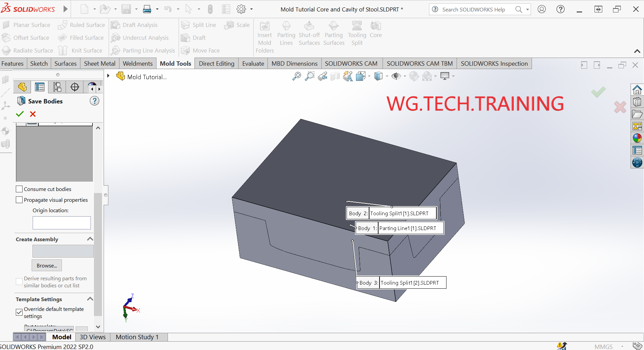
Task: Open the ConfigurationManager tab icon
Action: coord(57,87)
